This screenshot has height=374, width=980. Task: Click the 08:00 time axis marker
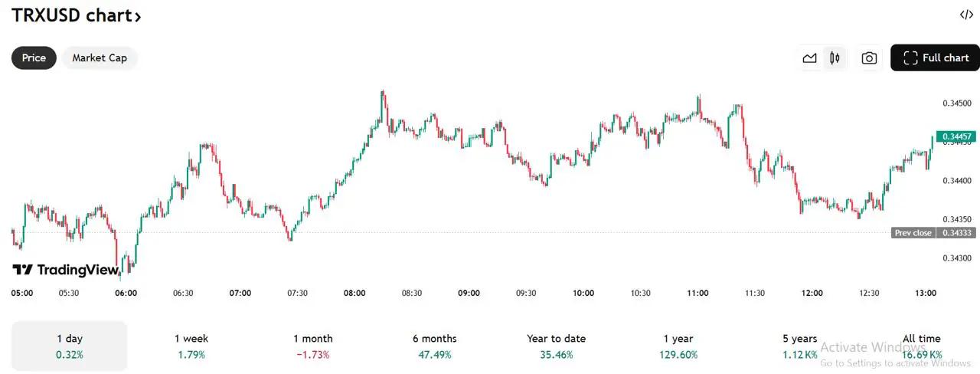tap(354, 293)
